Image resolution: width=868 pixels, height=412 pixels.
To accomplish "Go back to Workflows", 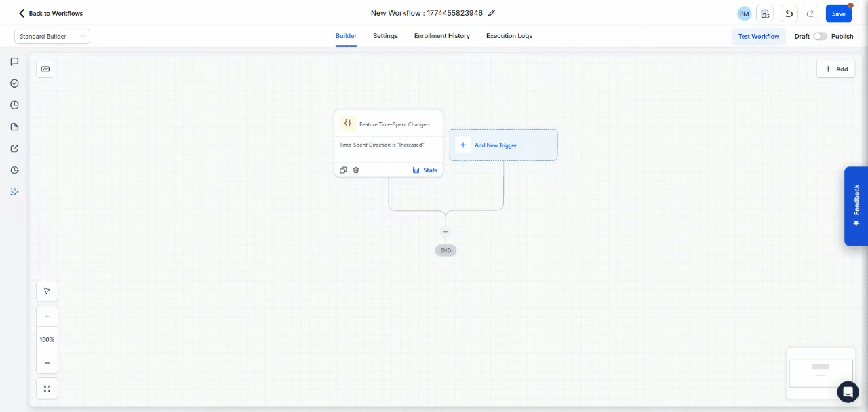I will [x=50, y=14].
